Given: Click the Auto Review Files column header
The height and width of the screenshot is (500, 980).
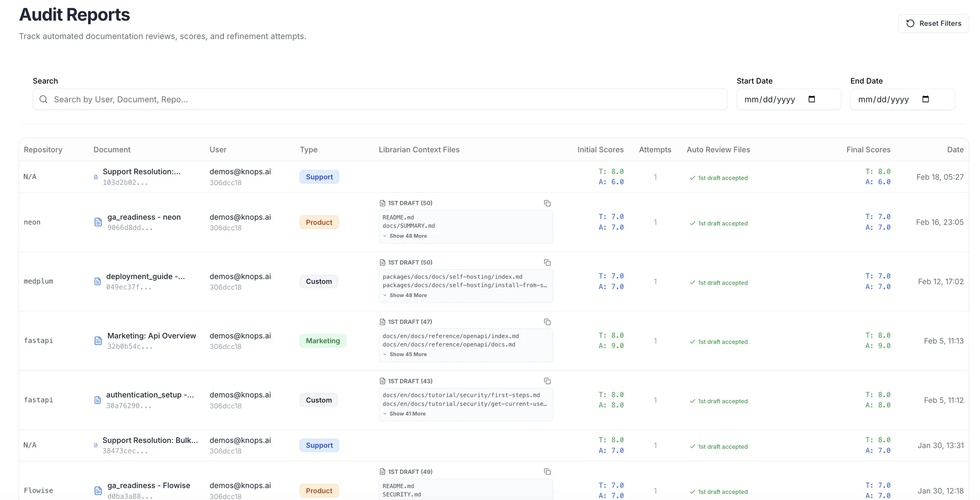Looking at the screenshot, I should tap(718, 150).
